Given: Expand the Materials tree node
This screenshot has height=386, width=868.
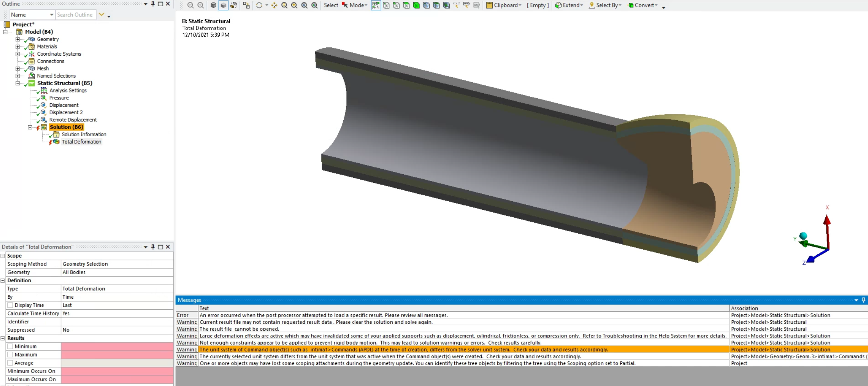Looking at the screenshot, I should (18, 47).
